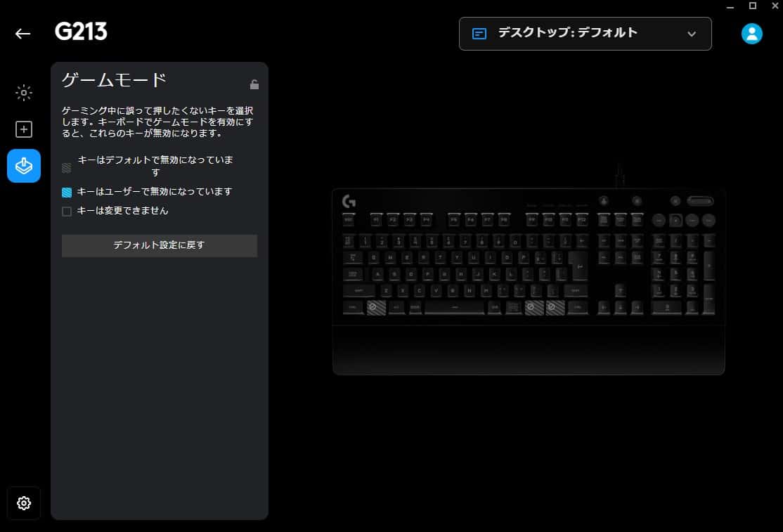Viewport: 783px width, 532px height.
Task: Click the back arrow to leave G213 settings
Action: point(22,33)
